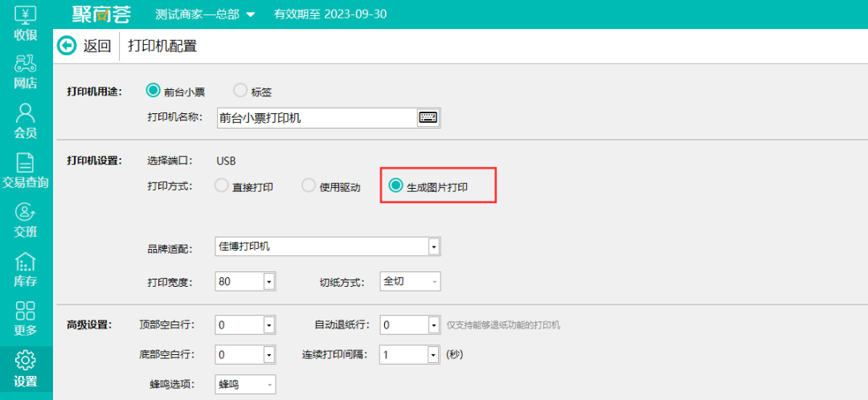Open the 设置 settings sidebar item
This screenshot has height=400, width=868.
pos(26,368)
